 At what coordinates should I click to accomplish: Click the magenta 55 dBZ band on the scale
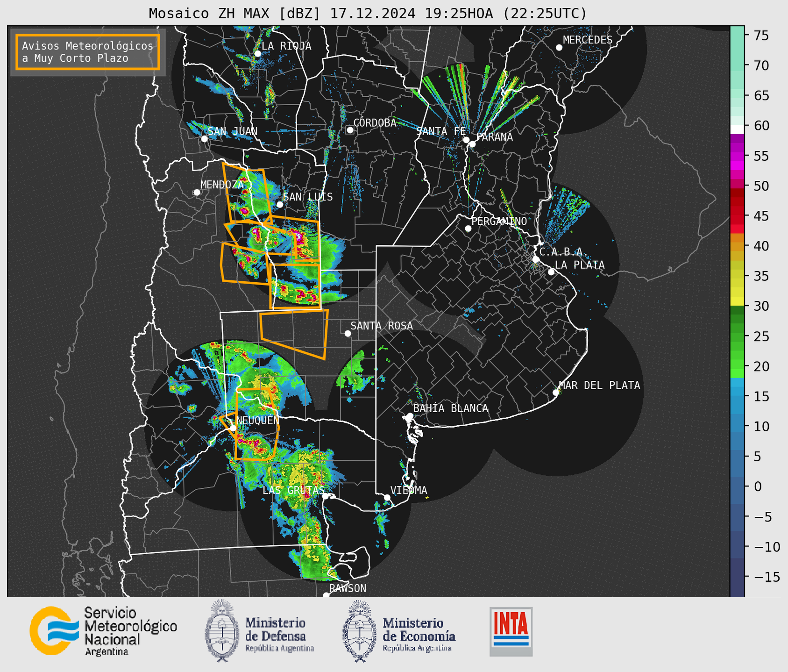click(x=737, y=156)
